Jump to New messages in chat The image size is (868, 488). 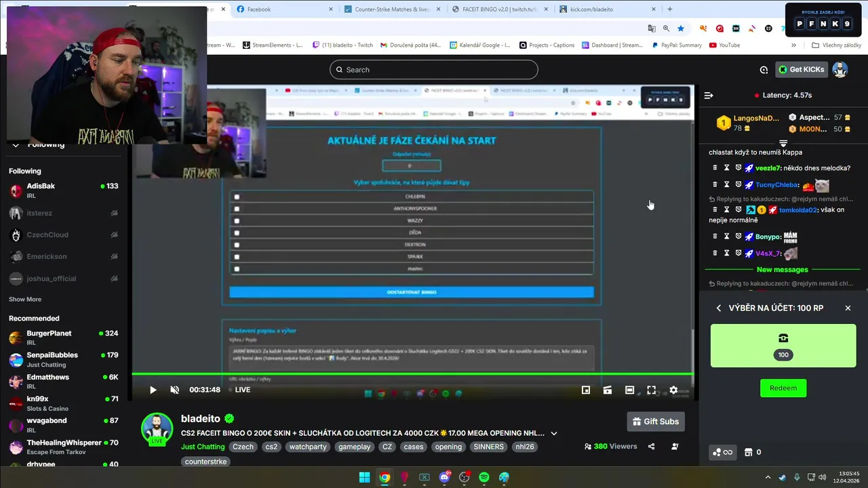coord(783,270)
